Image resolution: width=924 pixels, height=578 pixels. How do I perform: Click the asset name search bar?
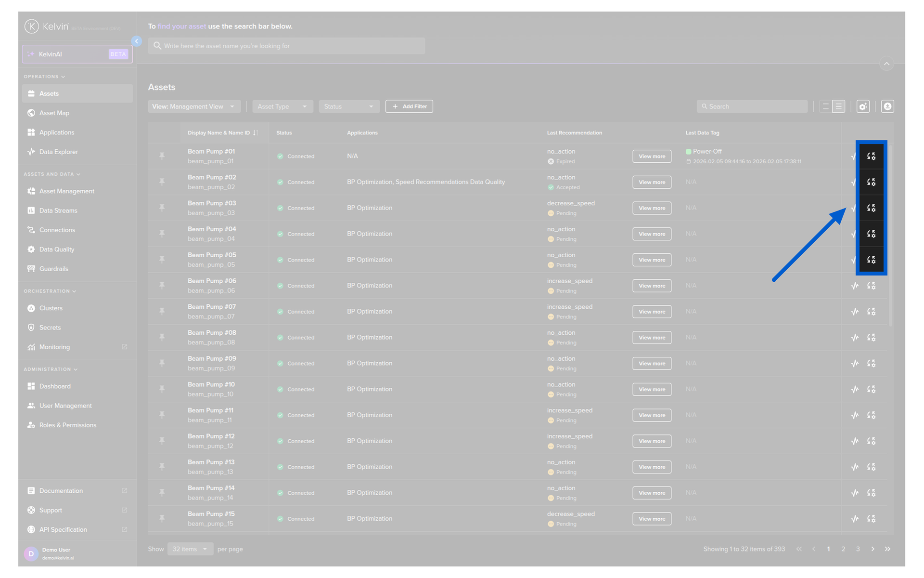(286, 46)
